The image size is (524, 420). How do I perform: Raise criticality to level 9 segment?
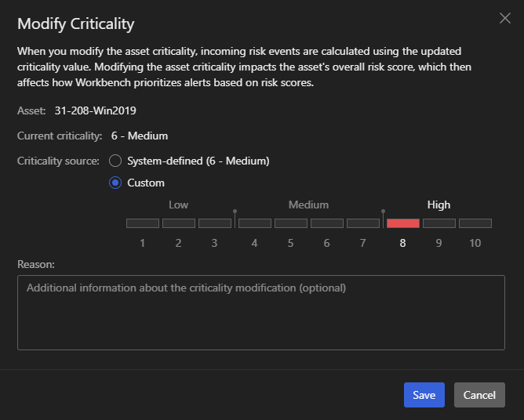point(439,223)
